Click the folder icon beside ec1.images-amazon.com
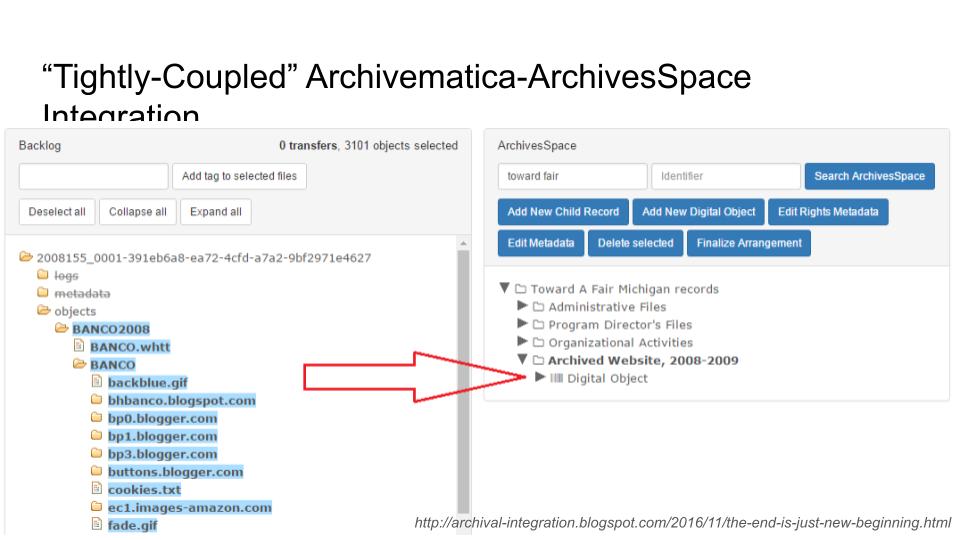This screenshot has width=960, height=540. 96,506
